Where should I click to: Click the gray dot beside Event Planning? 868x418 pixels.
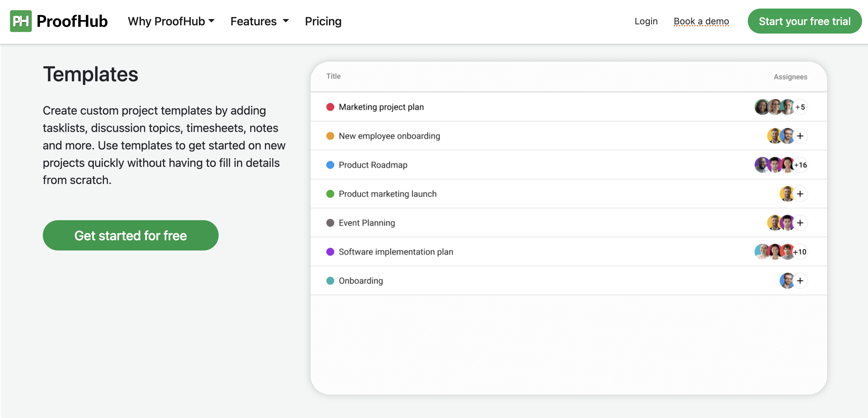330,223
